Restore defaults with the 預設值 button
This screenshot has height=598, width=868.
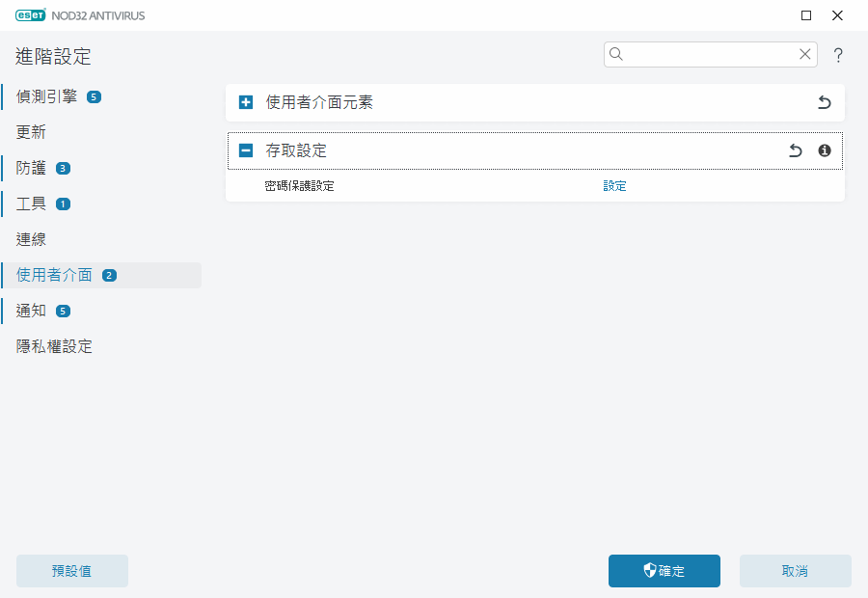pyautogui.click(x=71, y=570)
